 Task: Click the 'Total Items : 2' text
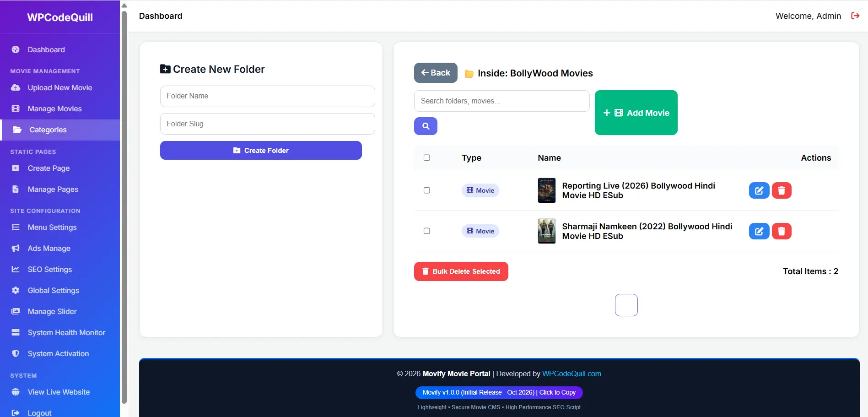pos(810,271)
